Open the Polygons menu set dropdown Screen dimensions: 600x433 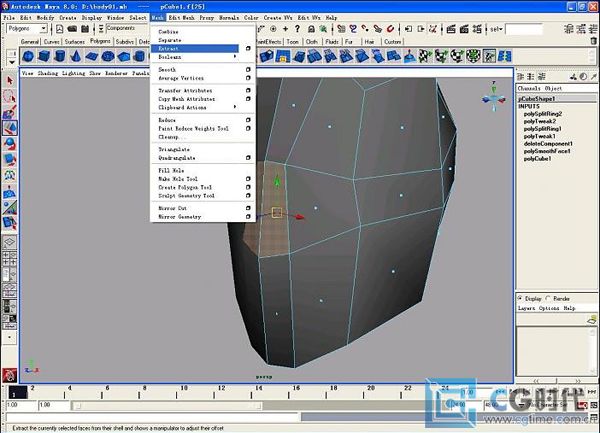pyautogui.click(x=27, y=29)
